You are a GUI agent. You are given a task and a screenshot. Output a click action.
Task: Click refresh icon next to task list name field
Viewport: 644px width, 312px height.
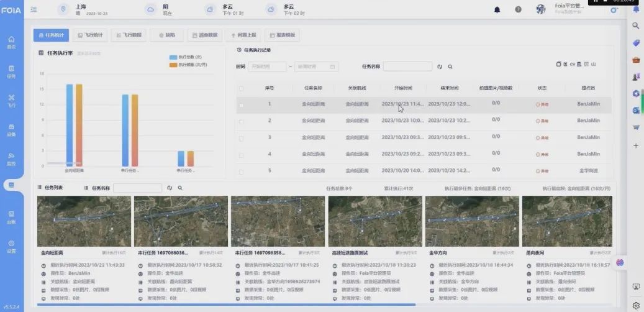170,188
